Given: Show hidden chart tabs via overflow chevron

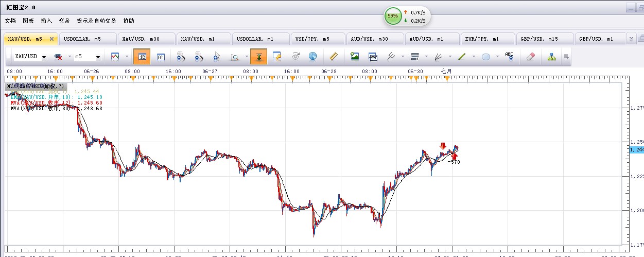Looking at the screenshot, I should coord(632,39).
